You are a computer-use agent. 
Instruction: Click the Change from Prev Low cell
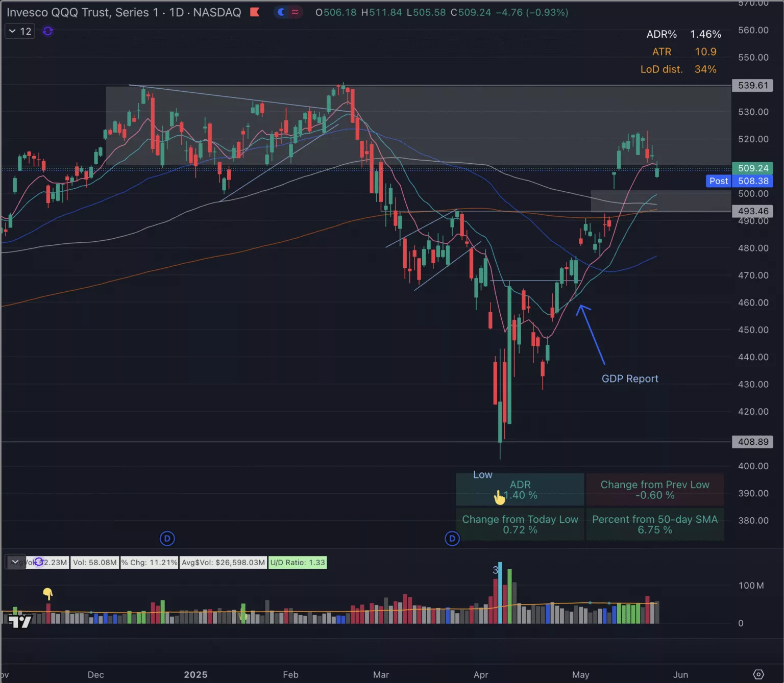point(655,490)
